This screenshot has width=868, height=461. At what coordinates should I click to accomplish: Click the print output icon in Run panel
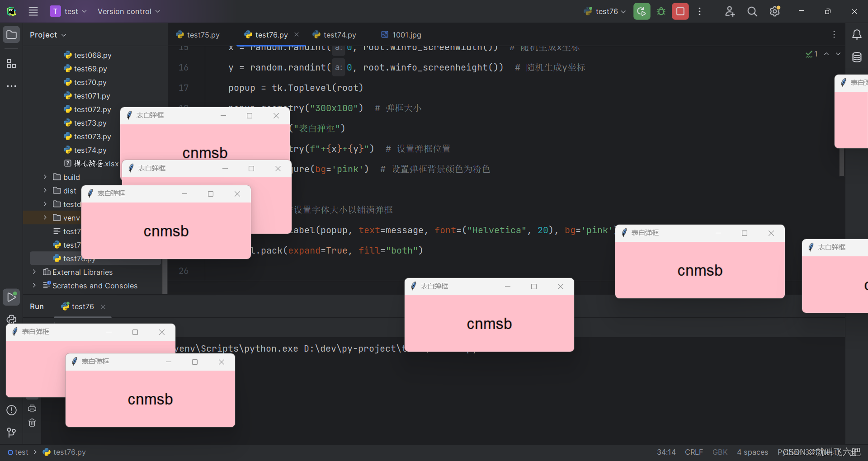pyautogui.click(x=32, y=408)
